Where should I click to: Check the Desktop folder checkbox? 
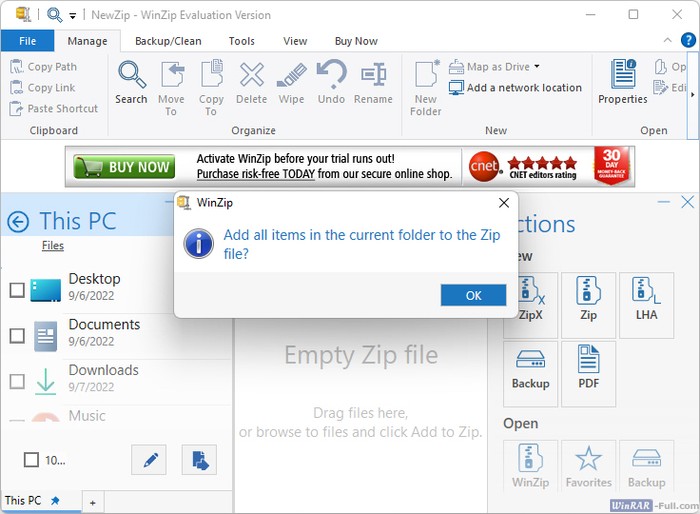coord(17,290)
